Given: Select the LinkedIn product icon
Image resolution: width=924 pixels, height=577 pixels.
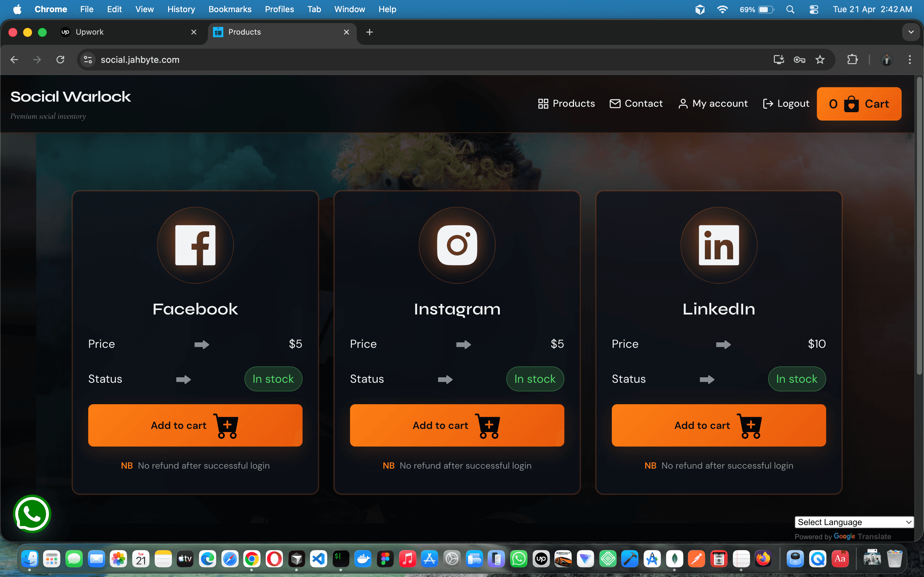Looking at the screenshot, I should click(718, 245).
